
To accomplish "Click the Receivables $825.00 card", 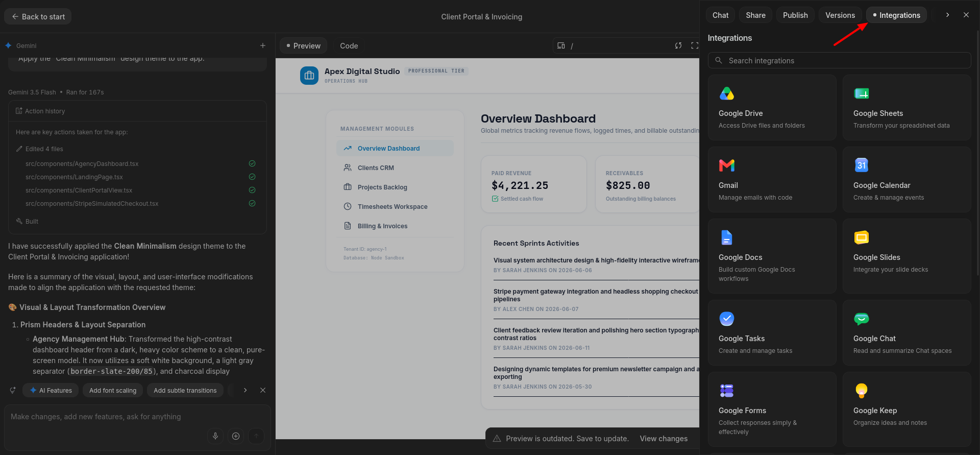I will (x=647, y=184).
